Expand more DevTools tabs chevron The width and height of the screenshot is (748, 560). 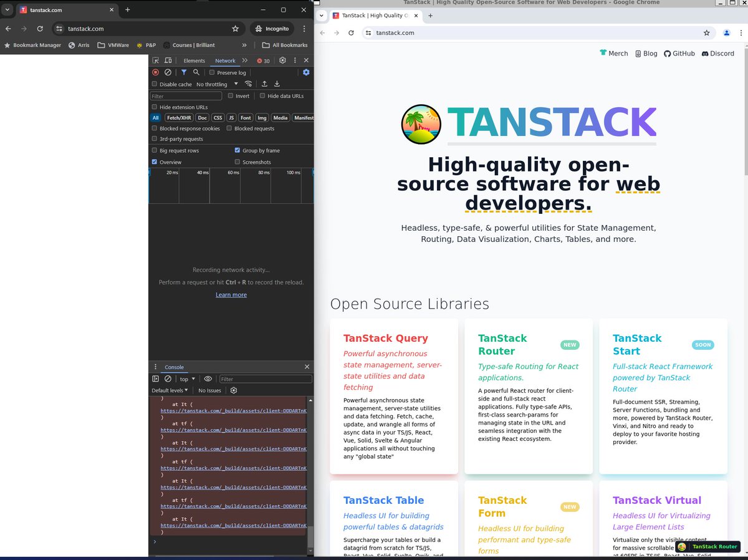pos(245,60)
